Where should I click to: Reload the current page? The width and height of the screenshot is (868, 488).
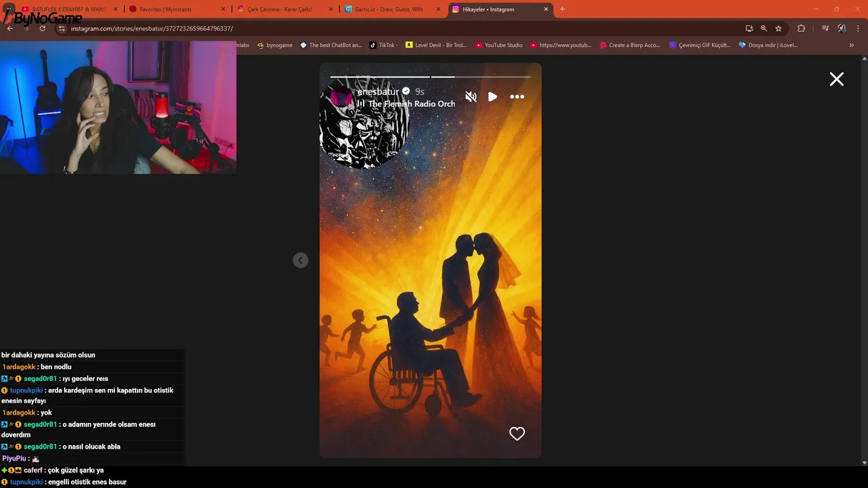43,28
